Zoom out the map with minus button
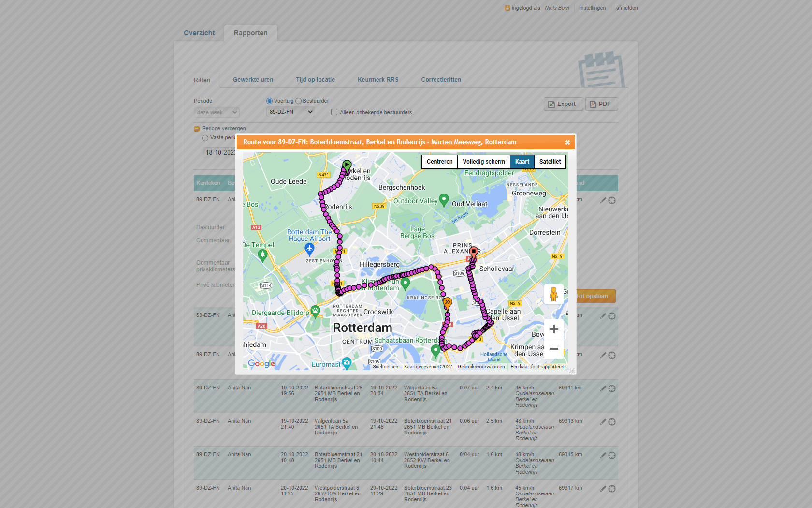The image size is (812, 508). [554, 349]
